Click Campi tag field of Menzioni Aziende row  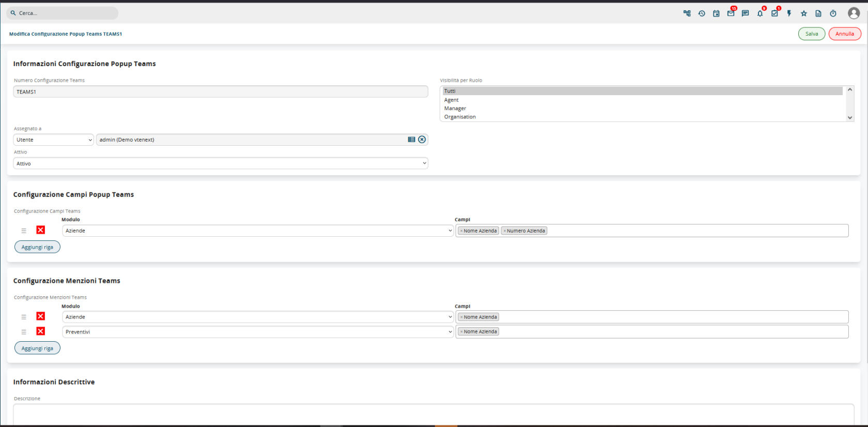(x=652, y=317)
